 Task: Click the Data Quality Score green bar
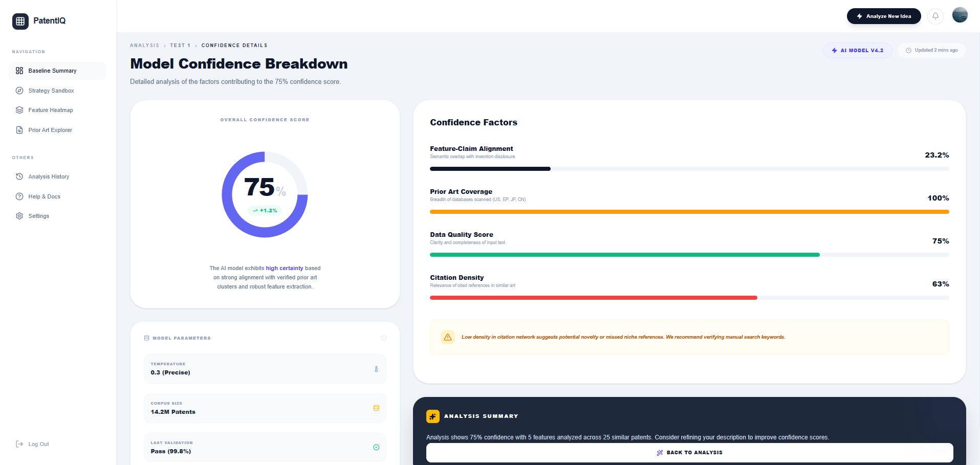click(625, 255)
